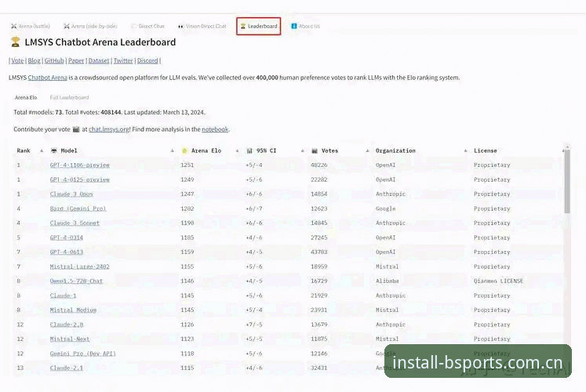Follow the Chatbot Arena link in description
This screenshot has height=392, width=586.
pyautogui.click(x=48, y=78)
